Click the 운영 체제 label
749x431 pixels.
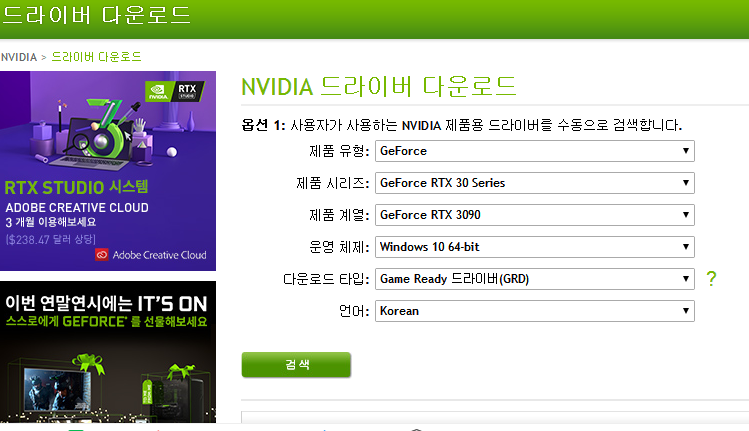click(339, 247)
